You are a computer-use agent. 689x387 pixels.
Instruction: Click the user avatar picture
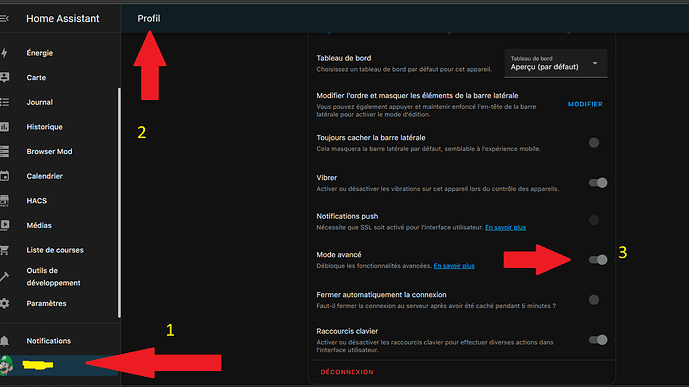point(6,365)
